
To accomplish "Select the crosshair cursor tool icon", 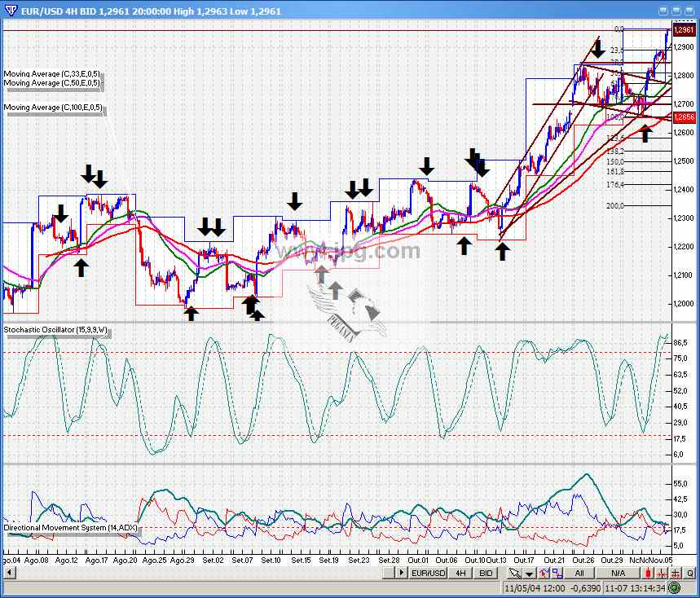I will pyautogui.click(x=674, y=574).
